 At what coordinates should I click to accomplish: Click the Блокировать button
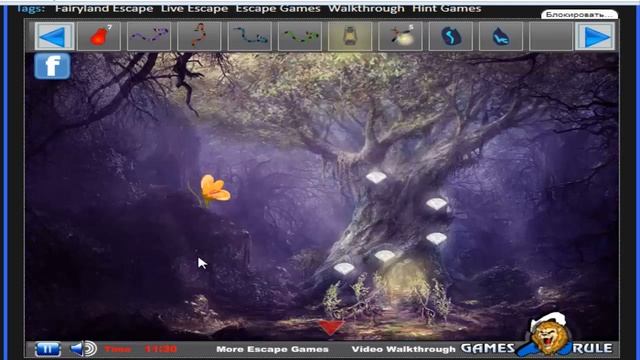(579, 15)
